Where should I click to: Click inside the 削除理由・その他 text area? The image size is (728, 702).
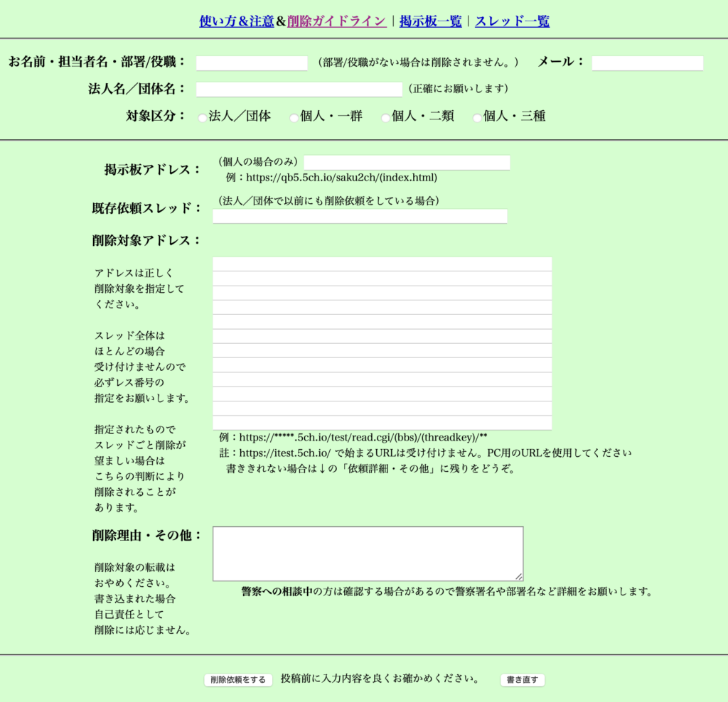pos(367,553)
